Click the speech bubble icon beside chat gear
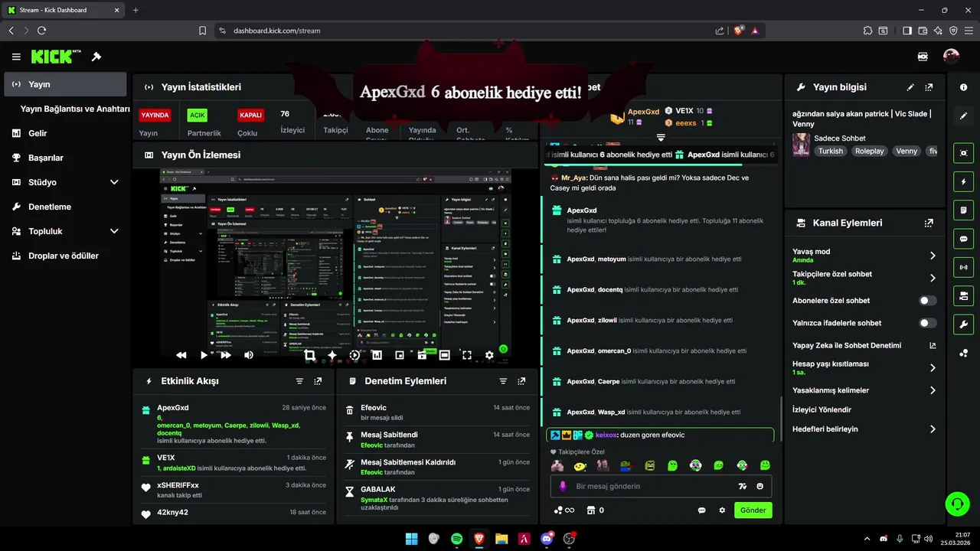 701,510
